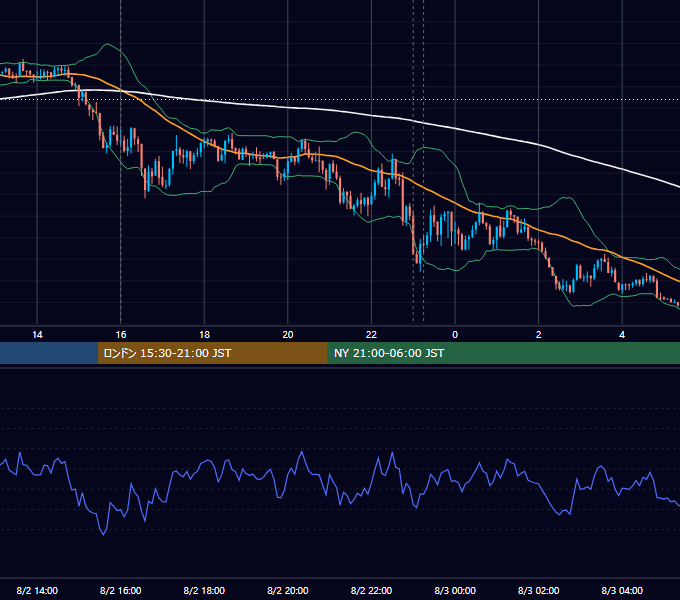Screen dimensions: 680x600
Task: Click the blue session bar before ロンドン
Action: point(49,353)
